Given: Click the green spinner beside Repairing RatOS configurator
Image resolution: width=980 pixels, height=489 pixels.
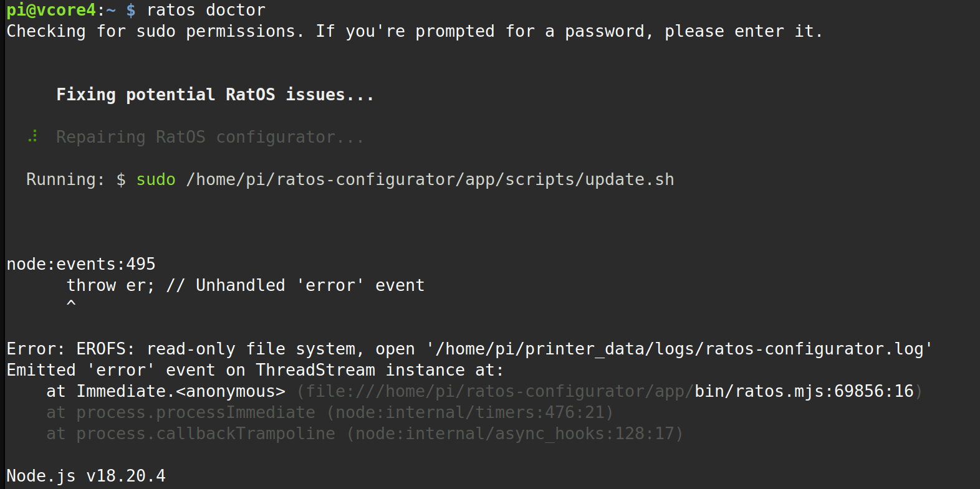Looking at the screenshot, I should point(33,136).
